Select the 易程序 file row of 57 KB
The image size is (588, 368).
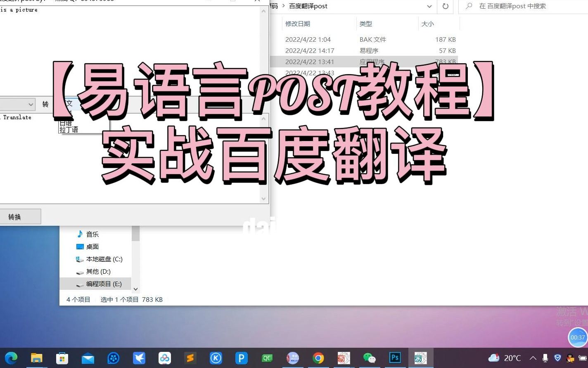(x=364, y=50)
